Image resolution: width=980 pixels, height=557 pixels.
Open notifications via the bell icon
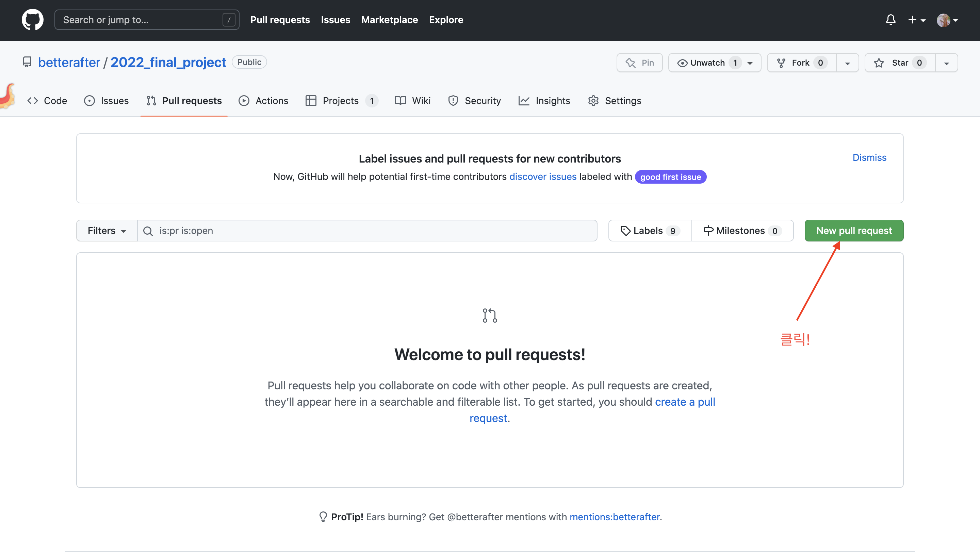pyautogui.click(x=891, y=19)
